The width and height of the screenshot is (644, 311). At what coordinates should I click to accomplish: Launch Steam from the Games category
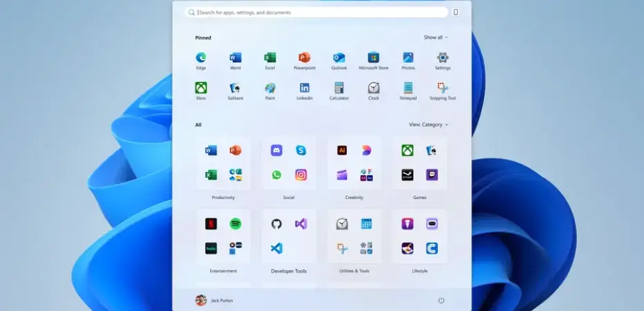(x=408, y=175)
